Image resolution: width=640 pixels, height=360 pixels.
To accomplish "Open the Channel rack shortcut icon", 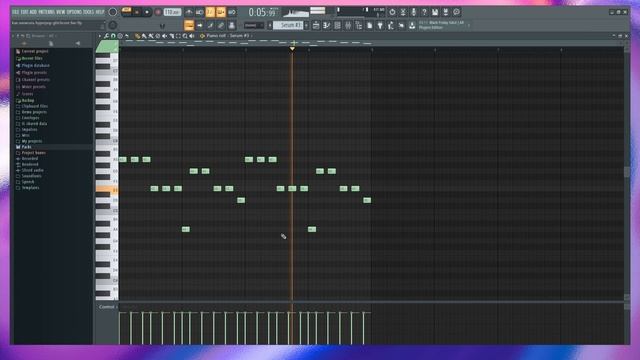I will [337, 25].
